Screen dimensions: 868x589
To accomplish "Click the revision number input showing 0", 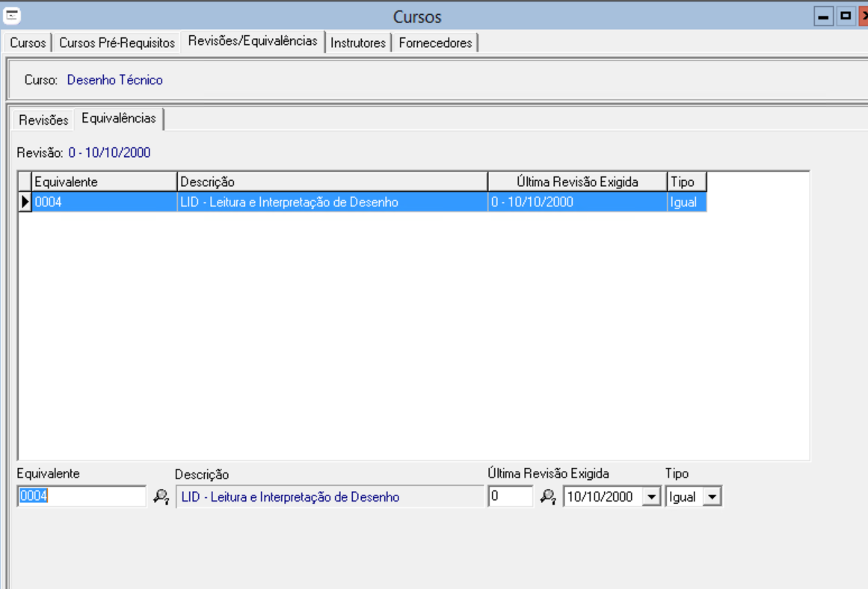I will point(510,497).
